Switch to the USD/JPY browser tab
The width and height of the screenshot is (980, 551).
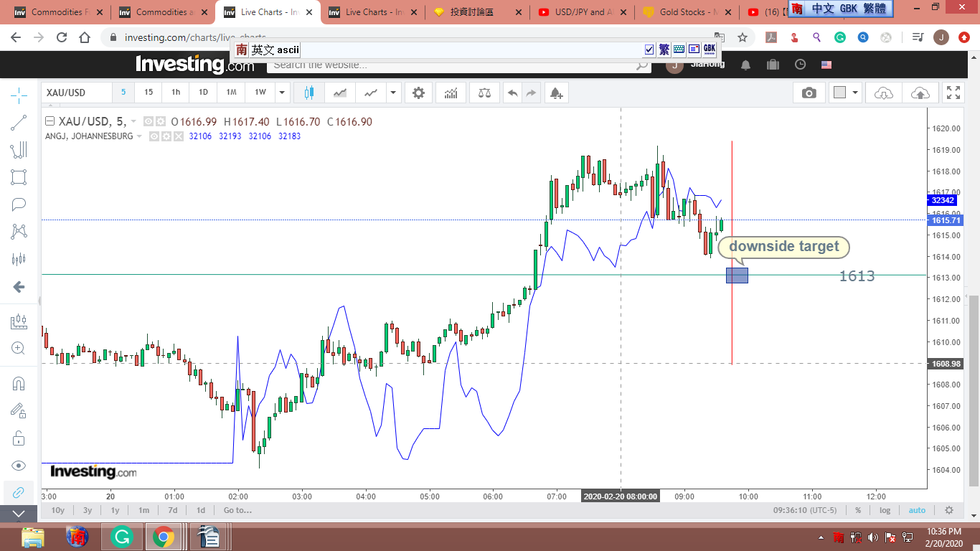point(582,12)
